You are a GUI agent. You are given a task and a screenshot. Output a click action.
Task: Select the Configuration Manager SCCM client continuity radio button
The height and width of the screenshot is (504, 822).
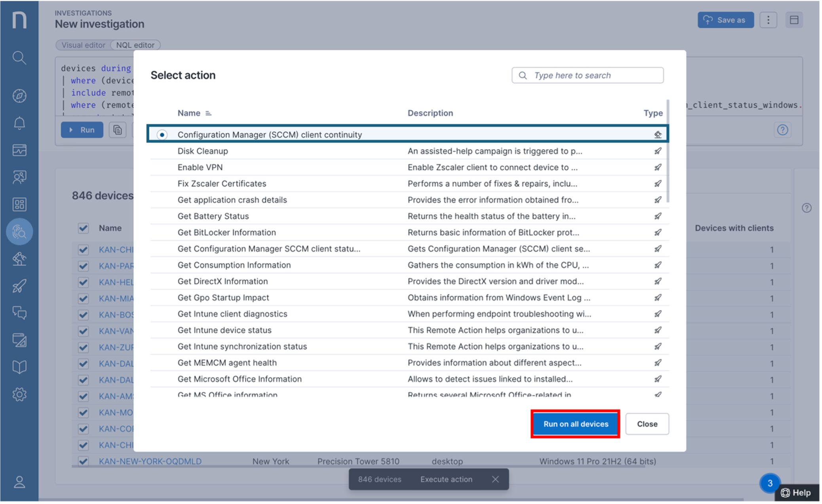[x=162, y=135]
